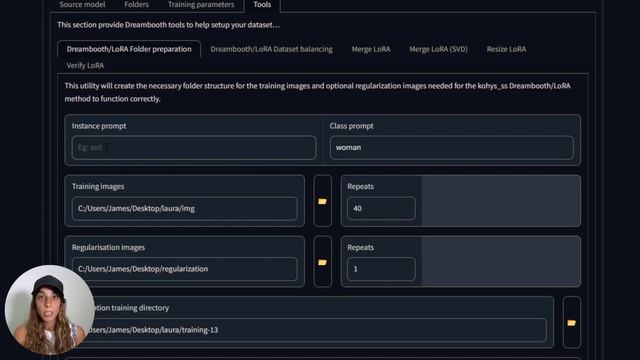Click the presenter webcam thumbnail
Image resolution: width=640 pixels, height=360 pixels.
tap(49, 310)
